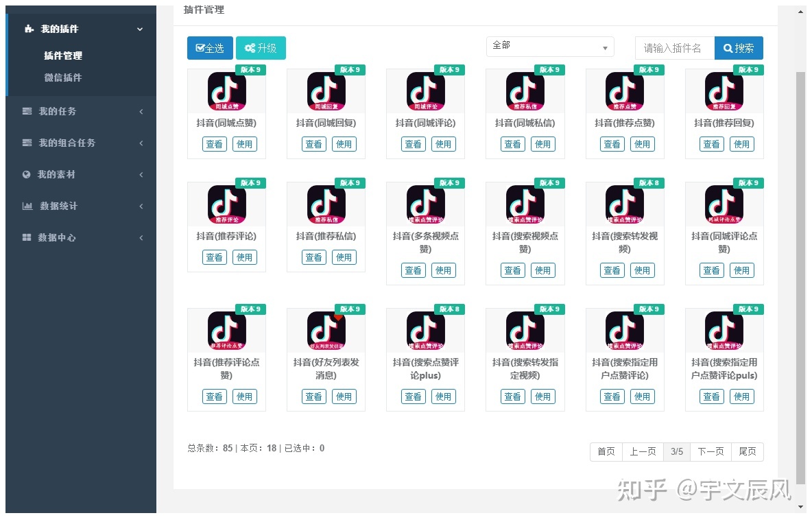Expand 我的任务 in the sidebar

click(x=81, y=111)
